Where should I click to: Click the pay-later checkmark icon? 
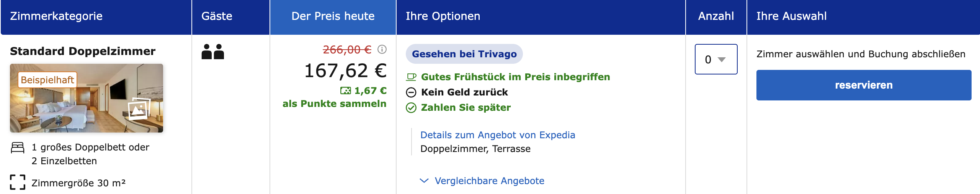[x=411, y=108]
